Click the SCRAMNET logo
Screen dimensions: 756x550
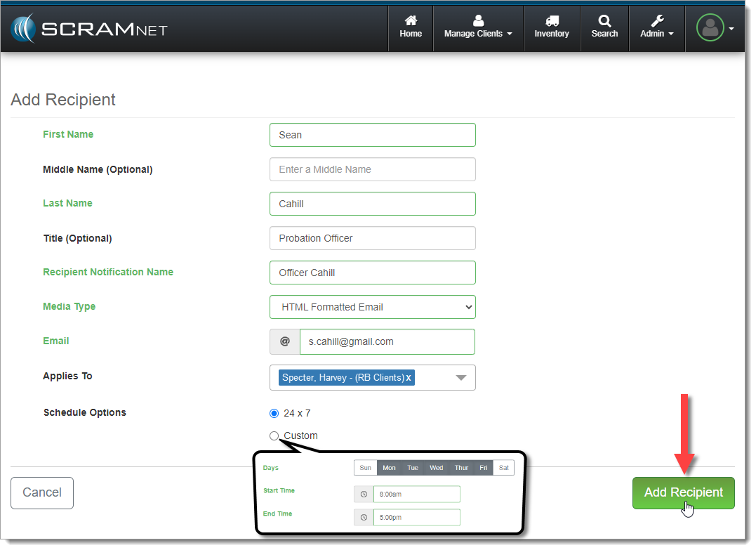click(88, 29)
